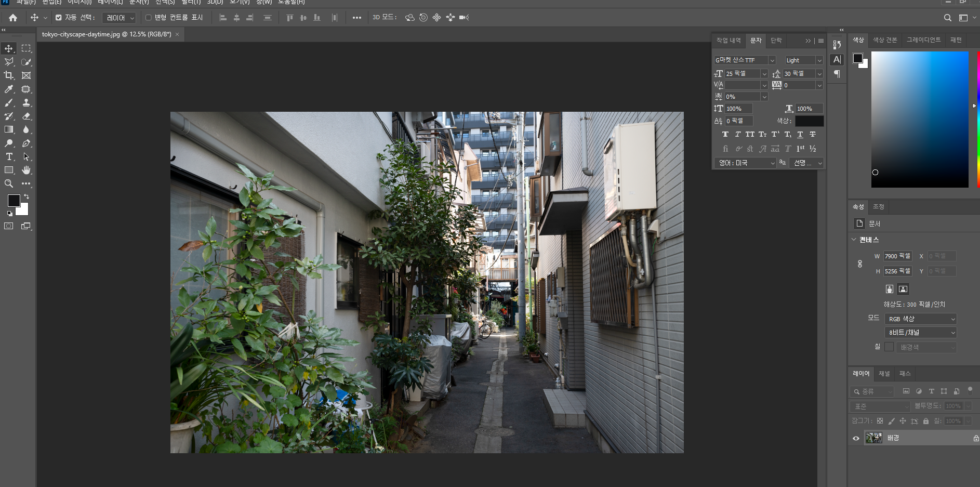
Task: Select the Zoom tool
Action: click(x=9, y=183)
